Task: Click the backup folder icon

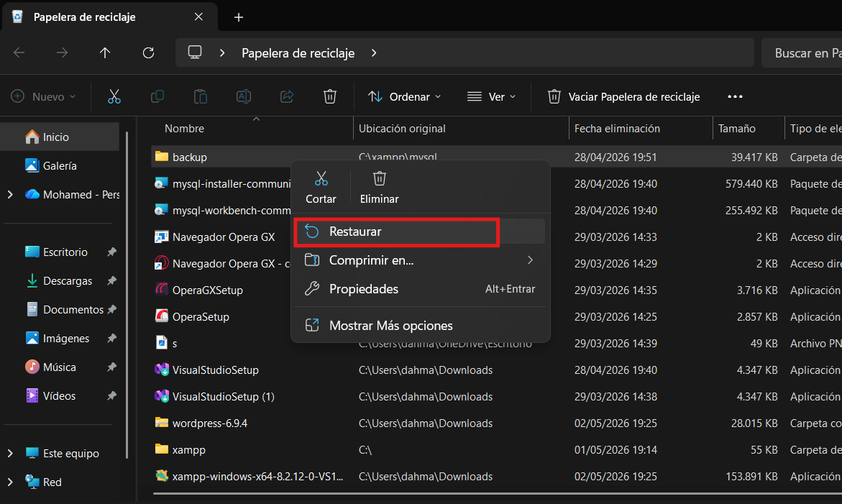Action: click(x=162, y=157)
